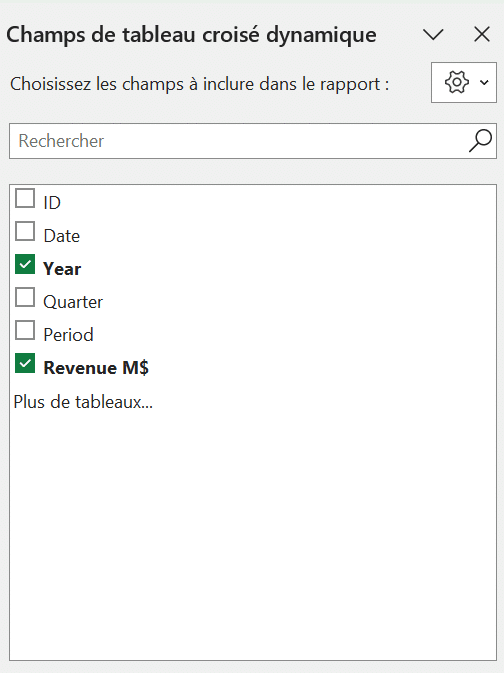Uncheck the Year field checkbox
The width and height of the screenshot is (504, 673).
25,264
